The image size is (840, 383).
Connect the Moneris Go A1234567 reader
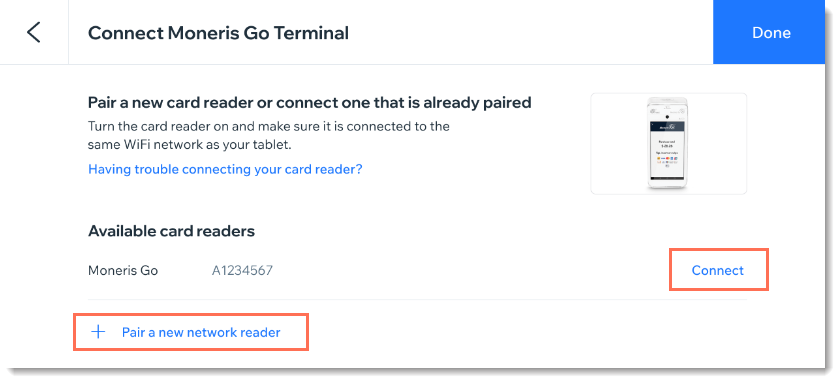[x=718, y=270]
